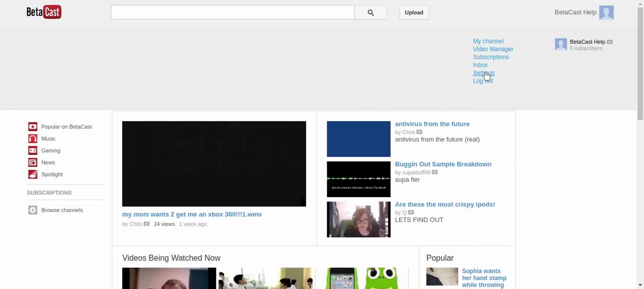
Task: Click BetaCast Help channel name in panel
Action: (x=587, y=42)
